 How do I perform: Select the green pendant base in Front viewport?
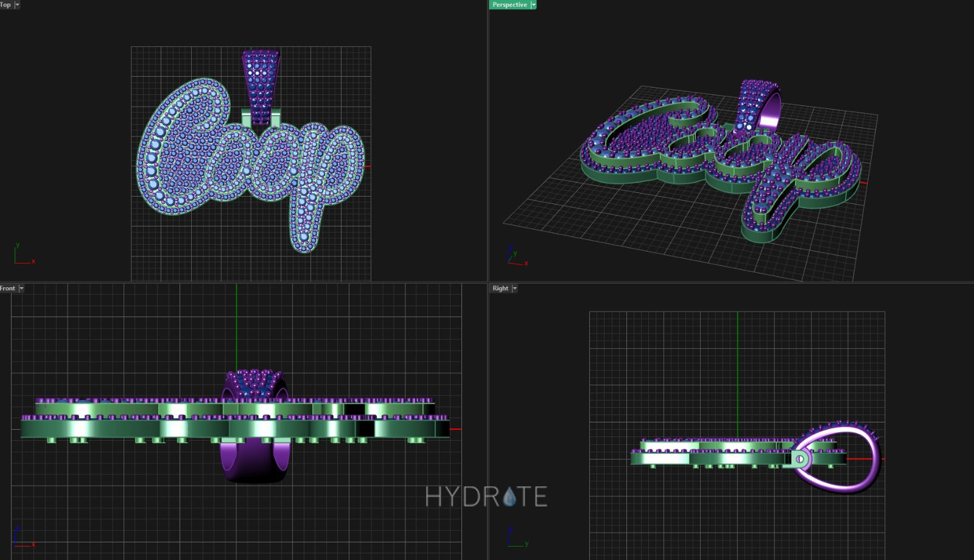point(122,429)
